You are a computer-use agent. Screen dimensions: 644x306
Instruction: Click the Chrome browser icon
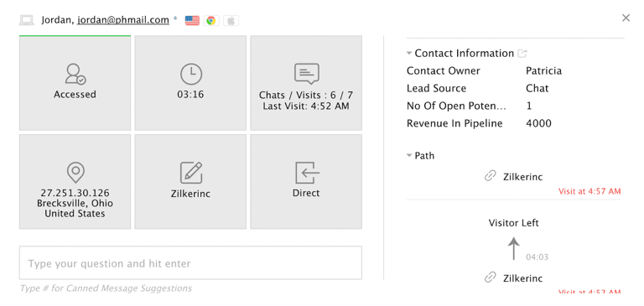[x=211, y=20]
